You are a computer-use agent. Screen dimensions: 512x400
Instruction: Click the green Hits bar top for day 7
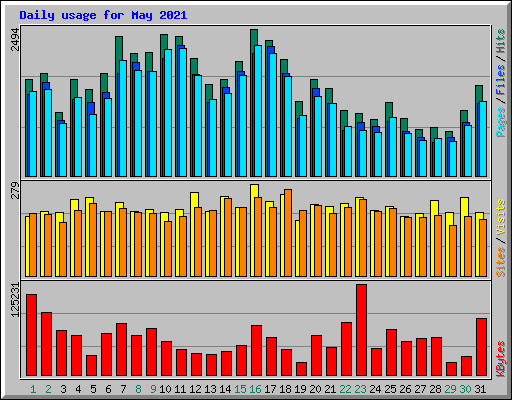click(x=119, y=48)
